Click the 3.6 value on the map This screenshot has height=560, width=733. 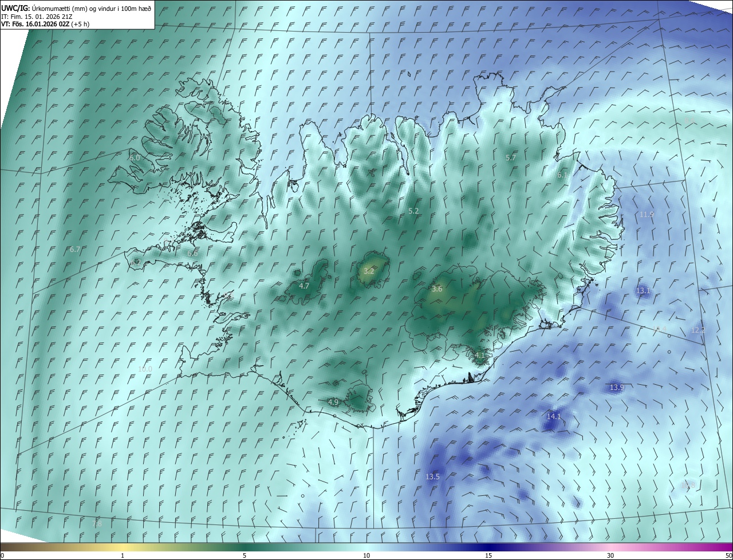tap(437, 290)
